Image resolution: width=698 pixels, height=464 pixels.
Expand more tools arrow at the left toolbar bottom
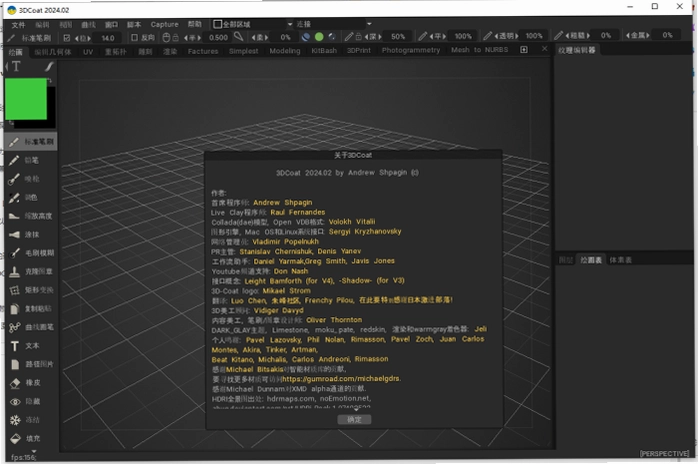pyautogui.click(x=34, y=452)
